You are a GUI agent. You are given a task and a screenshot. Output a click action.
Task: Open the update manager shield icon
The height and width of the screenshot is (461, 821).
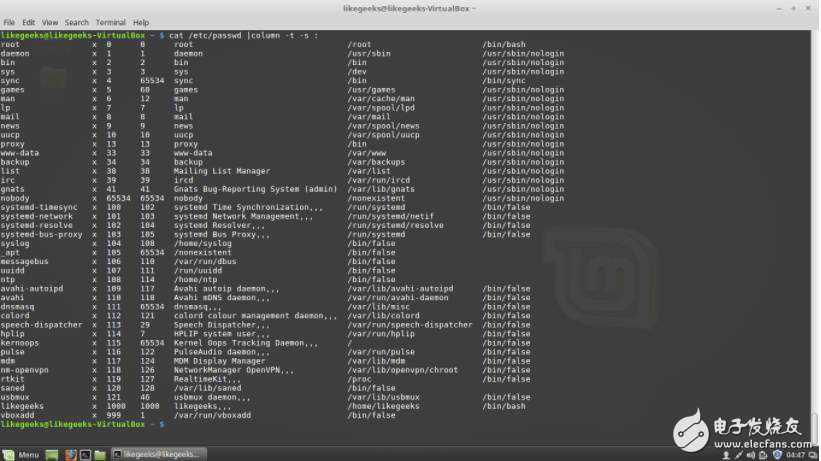click(x=778, y=455)
